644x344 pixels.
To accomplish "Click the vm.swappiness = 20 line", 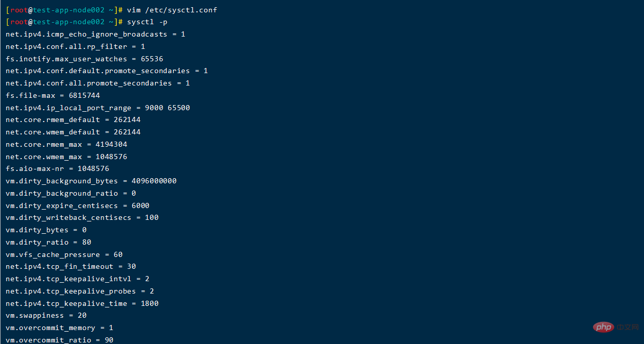I will (x=46, y=316).
